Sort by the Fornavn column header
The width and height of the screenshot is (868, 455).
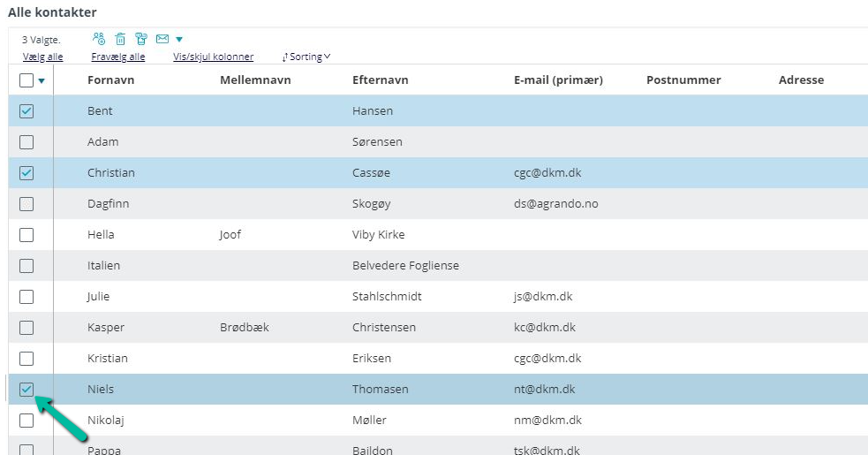[110, 80]
